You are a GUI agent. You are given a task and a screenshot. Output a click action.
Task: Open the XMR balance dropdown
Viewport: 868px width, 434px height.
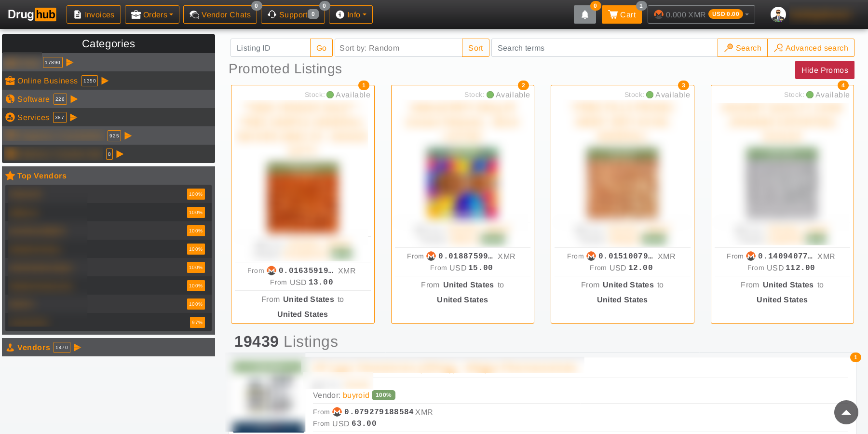701,15
